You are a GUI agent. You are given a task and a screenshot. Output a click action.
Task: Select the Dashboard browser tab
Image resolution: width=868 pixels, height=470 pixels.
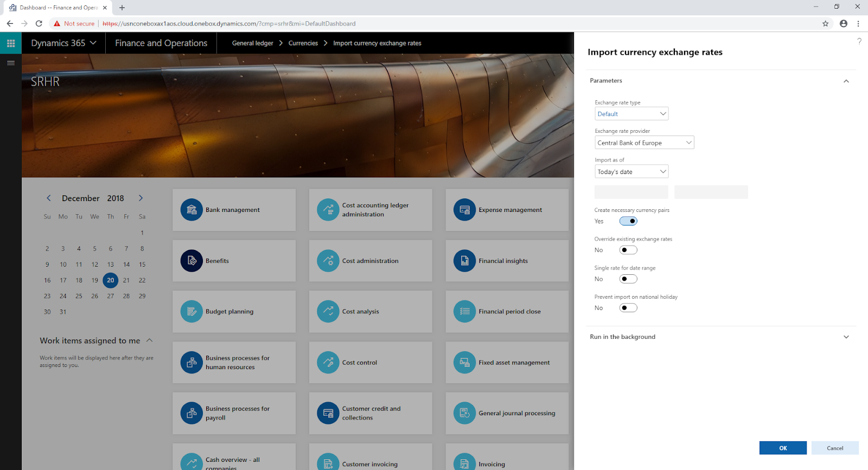[x=57, y=8]
